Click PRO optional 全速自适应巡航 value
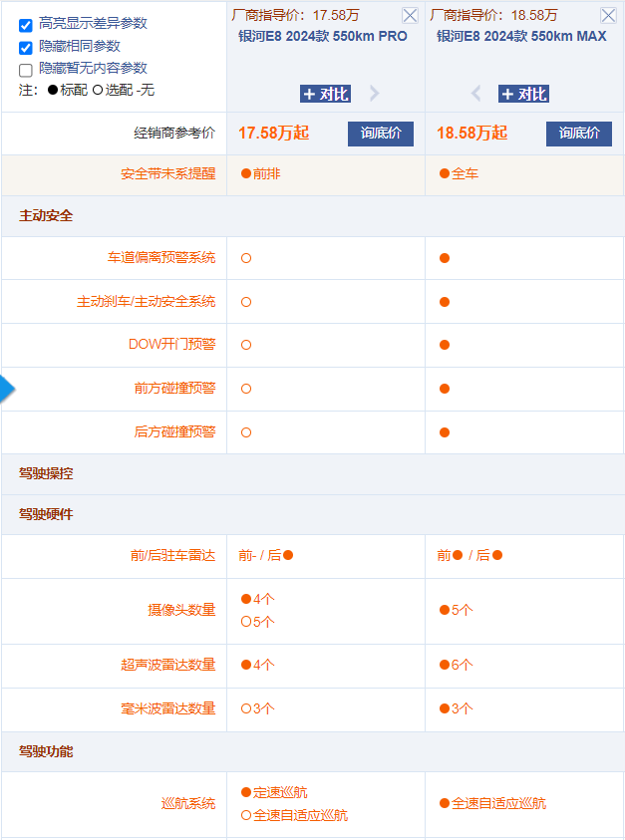The width and height of the screenshot is (625, 840). pyautogui.click(x=294, y=815)
